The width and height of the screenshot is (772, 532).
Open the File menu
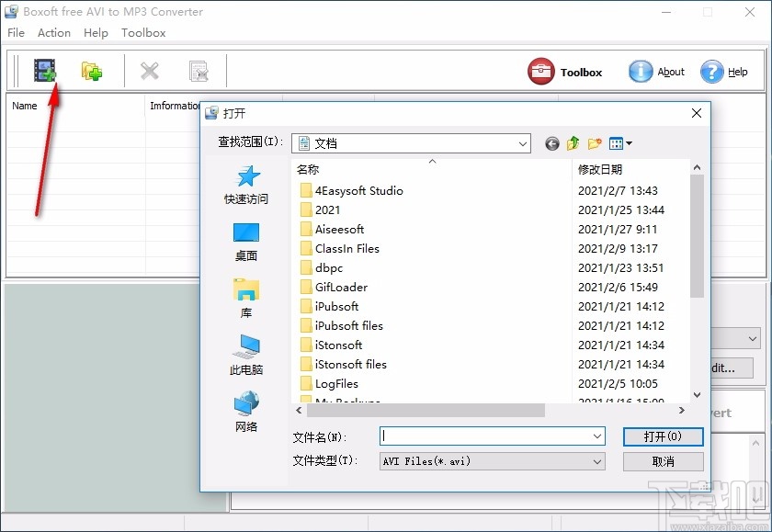[16, 32]
